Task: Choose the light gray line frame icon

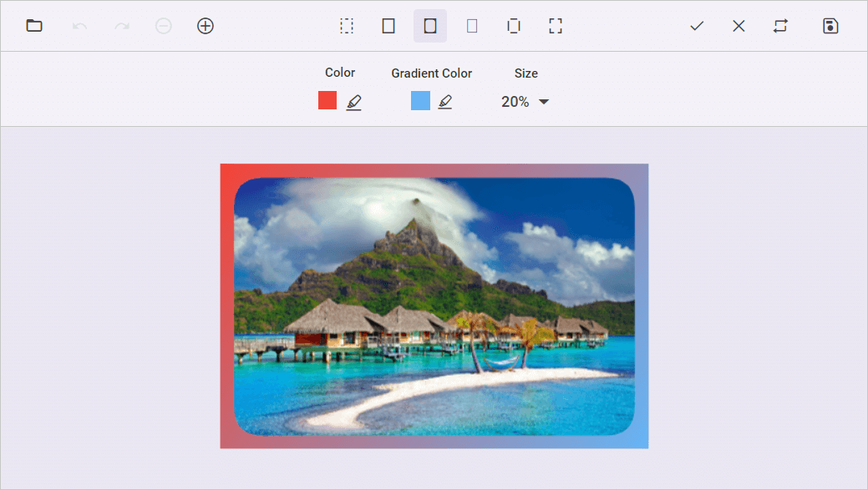Action: pos(472,26)
